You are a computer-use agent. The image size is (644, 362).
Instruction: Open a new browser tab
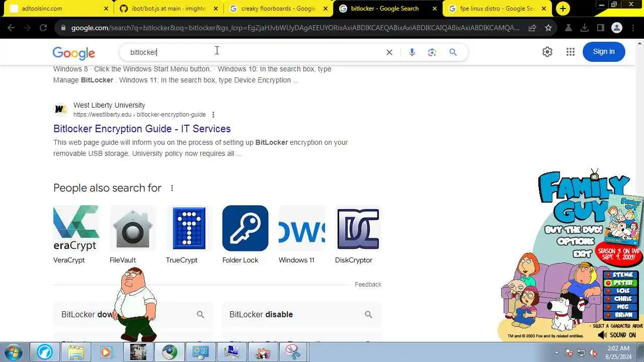(563, 9)
